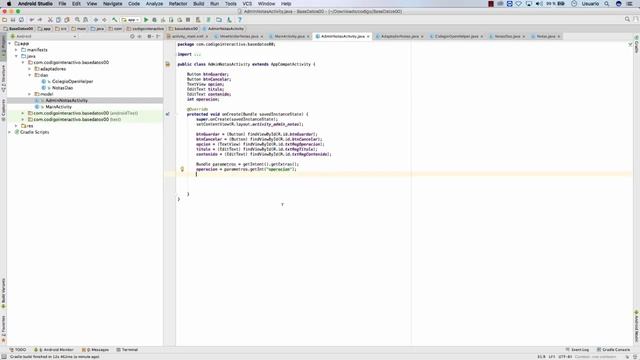Open the Terminal tool window
The image size is (640, 360).
(x=127, y=350)
